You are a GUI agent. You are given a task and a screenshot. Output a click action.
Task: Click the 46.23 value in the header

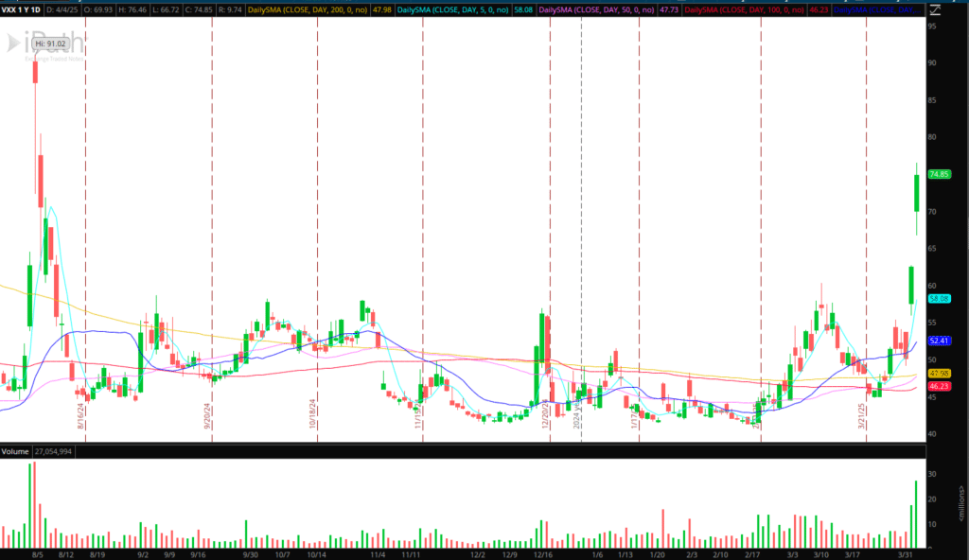point(819,9)
